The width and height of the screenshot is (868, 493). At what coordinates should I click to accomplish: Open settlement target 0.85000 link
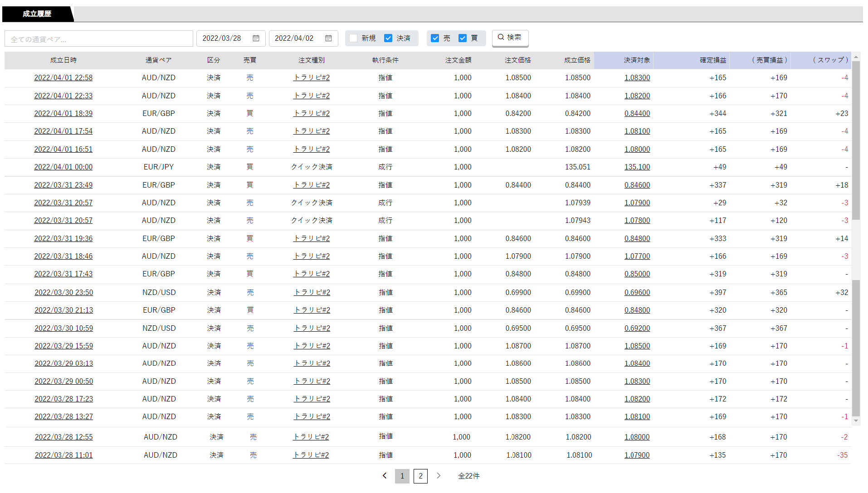(637, 274)
